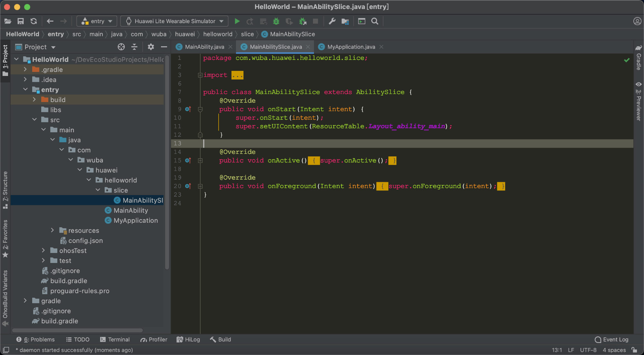
Task: Open the TODO tool window
Action: (x=78, y=340)
